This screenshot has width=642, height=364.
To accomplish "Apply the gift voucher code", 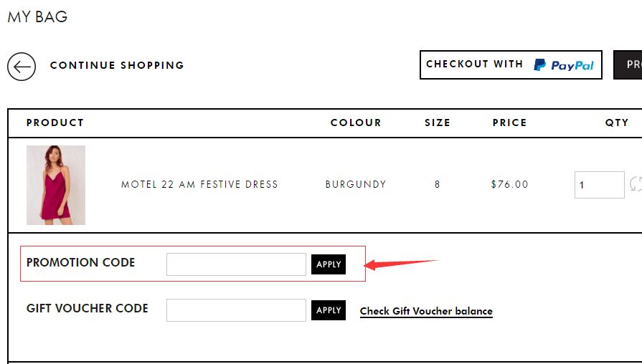I will coord(329,310).
